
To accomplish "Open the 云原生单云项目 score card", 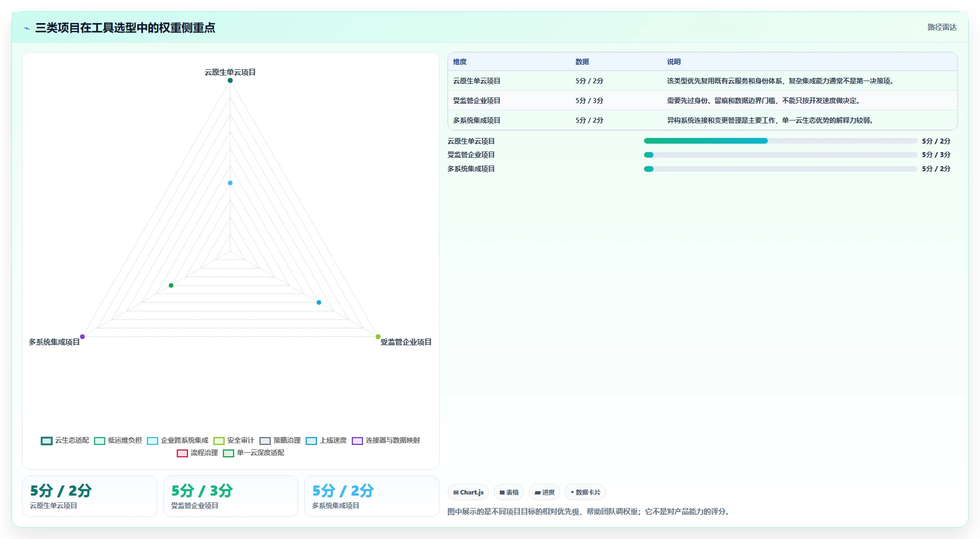I will [90, 496].
